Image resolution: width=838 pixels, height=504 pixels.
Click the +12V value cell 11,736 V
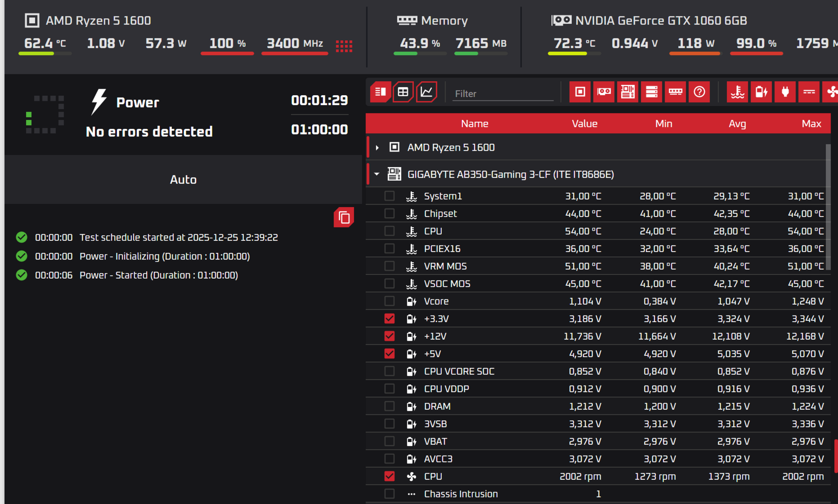[582, 336]
